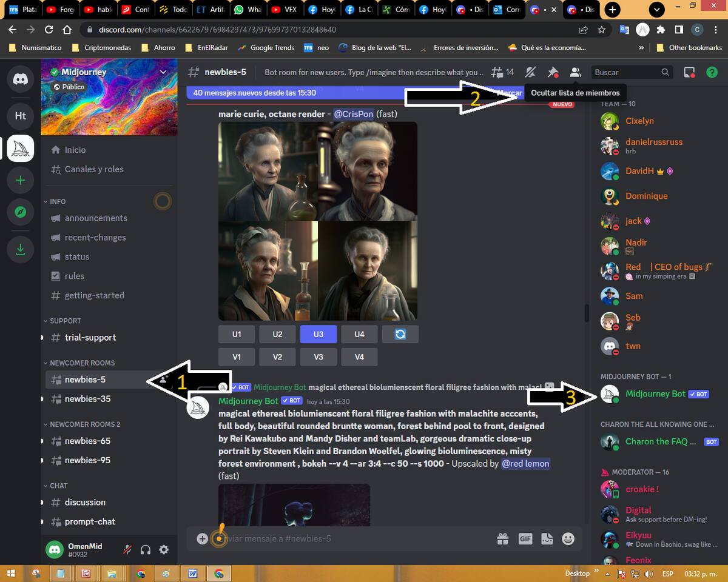
Task: Share this page from address bar
Action: 584,29
